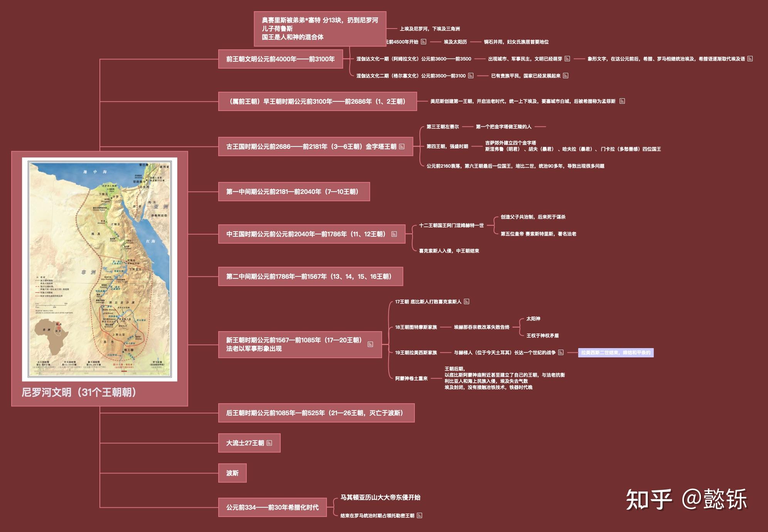Select the Nile map image thumbnail
The image size is (768, 532).
99,269
